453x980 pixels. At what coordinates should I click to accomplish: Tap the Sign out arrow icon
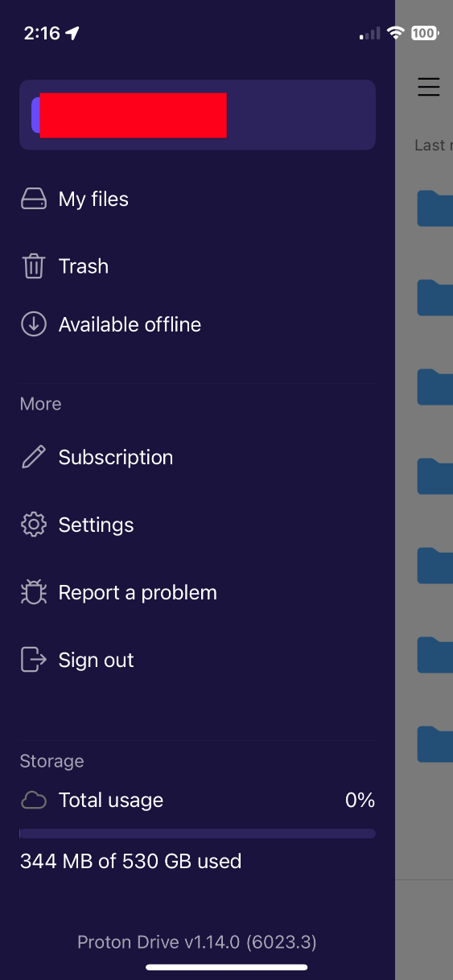pos(33,660)
